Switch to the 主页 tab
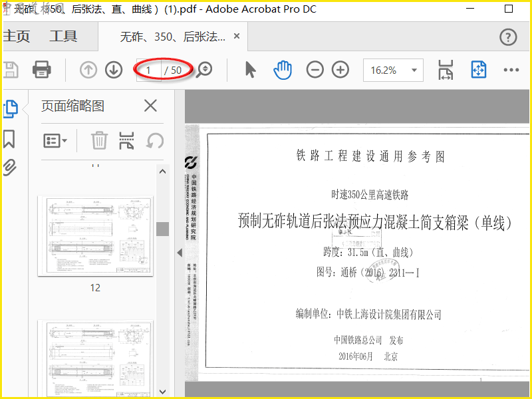Image resolution: width=532 pixels, height=399 pixels. (x=16, y=36)
